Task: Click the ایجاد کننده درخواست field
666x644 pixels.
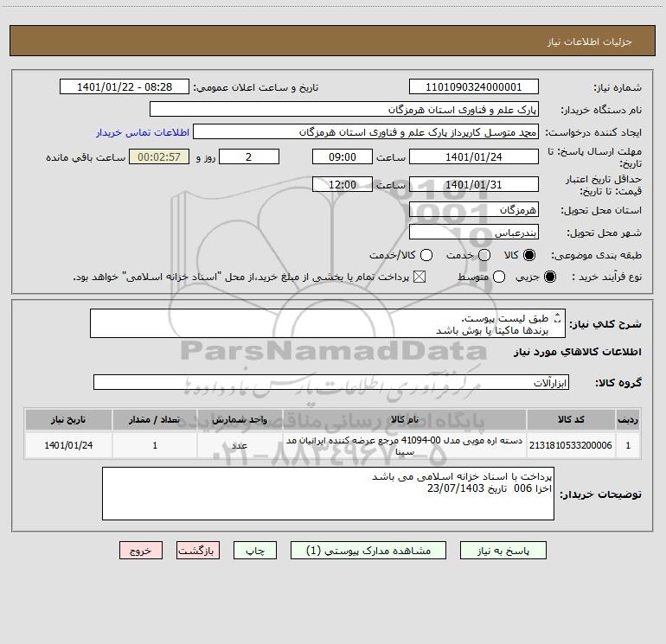Action: click(366, 132)
